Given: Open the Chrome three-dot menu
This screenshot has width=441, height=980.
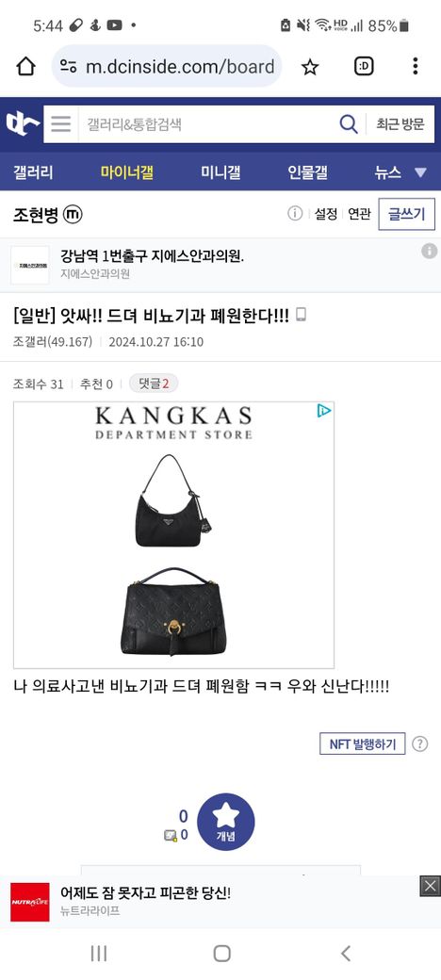Looking at the screenshot, I should (415, 66).
